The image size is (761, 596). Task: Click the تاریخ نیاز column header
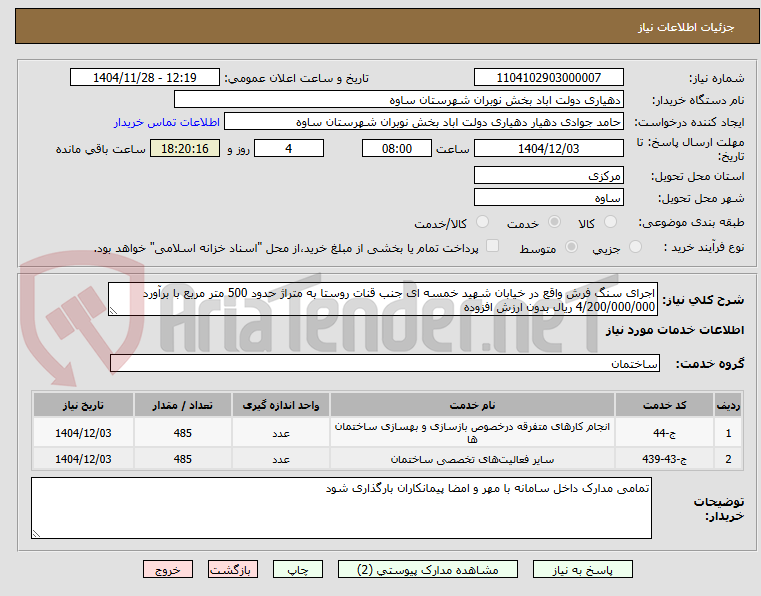(83, 405)
